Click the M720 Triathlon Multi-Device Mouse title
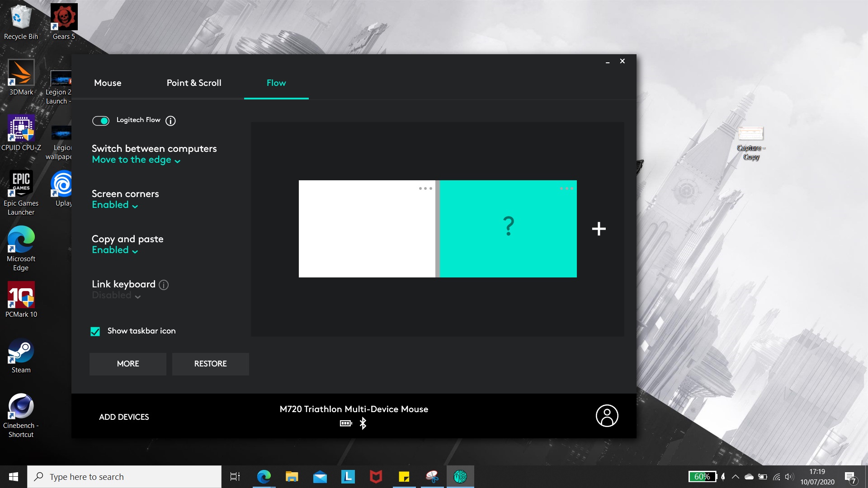Image resolution: width=868 pixels, height=488 pixels. coord(354,409)
